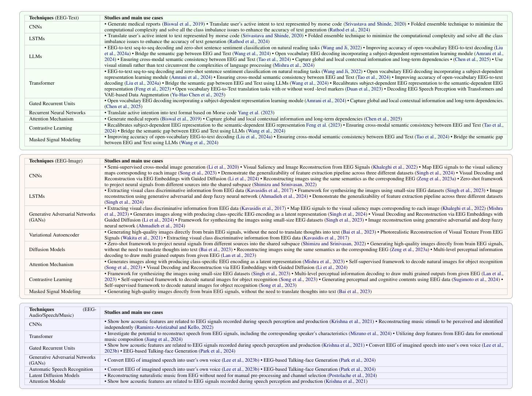The width and height of the screenshot is (532, 396).
Task: Follow the Mizuno et al., 2024 reference
Action: (x=370, y=334)
